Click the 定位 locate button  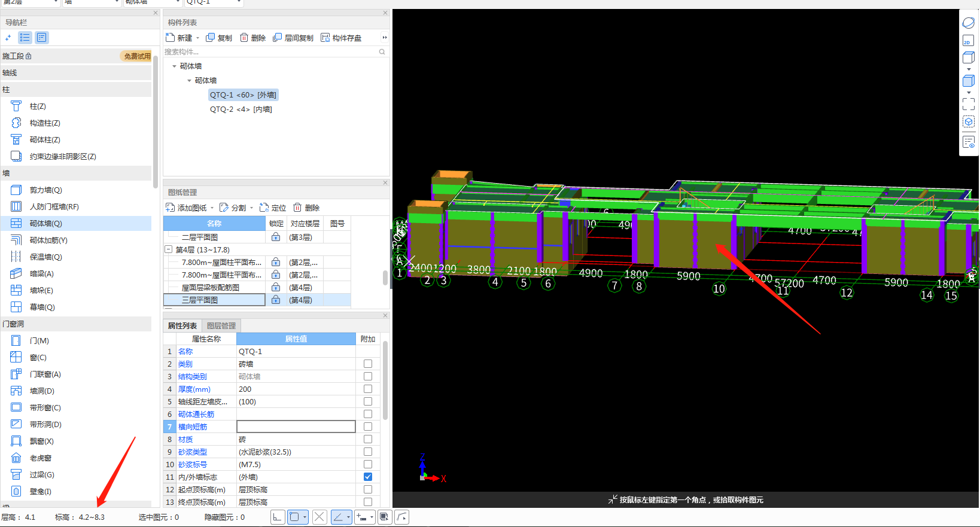pyautogui.click(x=273, y=208)
